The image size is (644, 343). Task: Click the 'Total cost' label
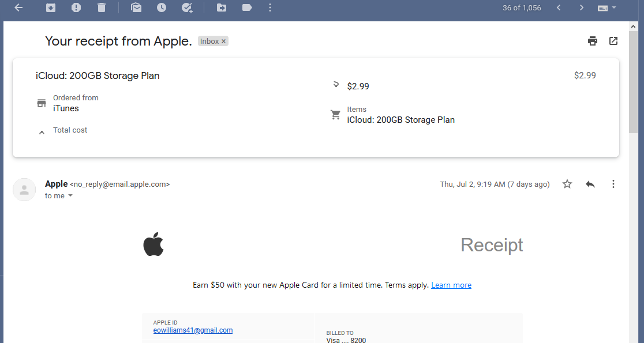[x=70, y=130]
